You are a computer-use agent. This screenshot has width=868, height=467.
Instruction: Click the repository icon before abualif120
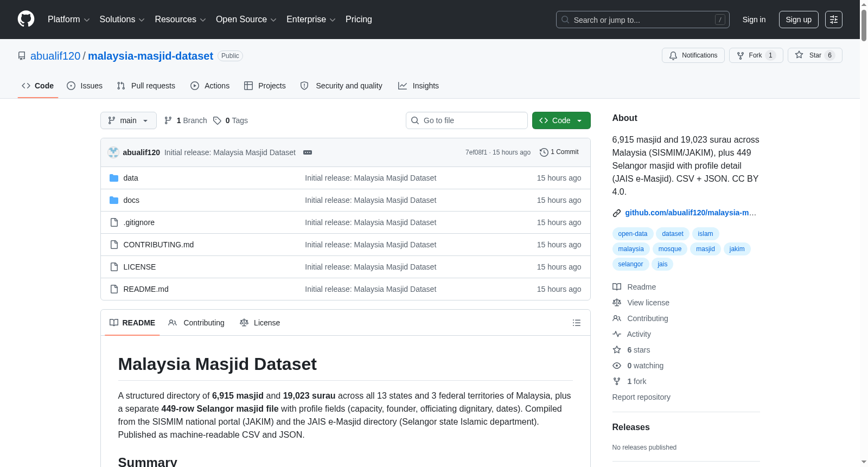[x=22, y=56]
